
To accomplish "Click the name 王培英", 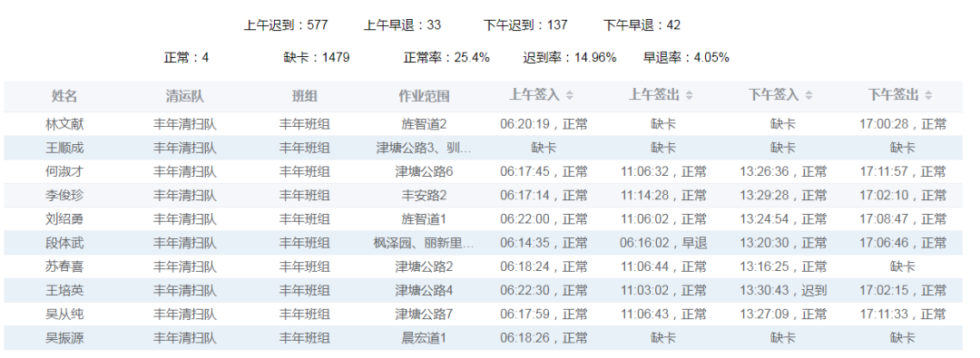I will click(x=64, y=290).
